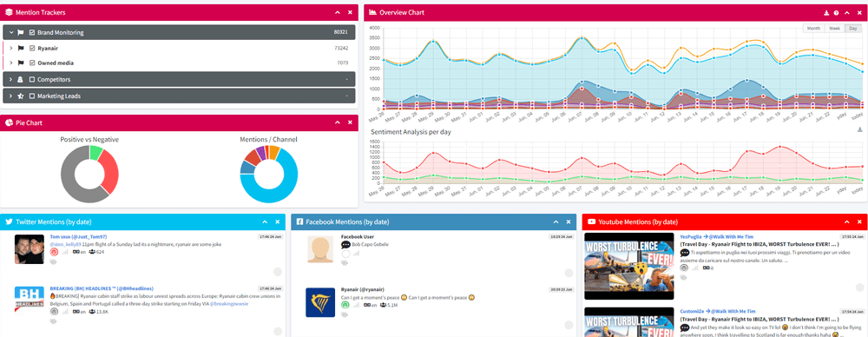
Task: Click Tom's Twitter profile photo
Action: click(x=29, y=248)
